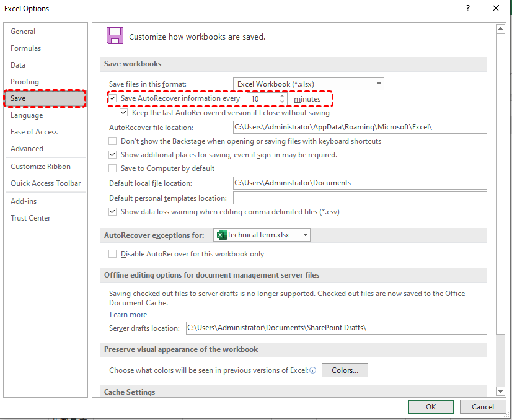Screen dimensions: 512x420
Task: Click the help question mark icon
Action: coord(468,9)
